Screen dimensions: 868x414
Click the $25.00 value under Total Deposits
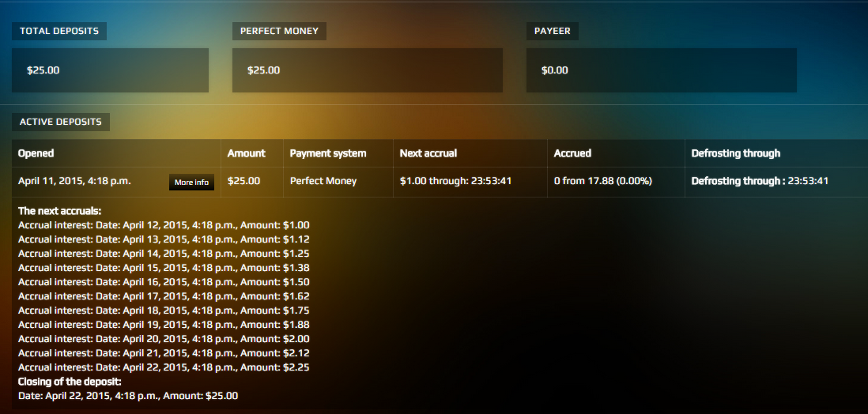pos(43,70)
